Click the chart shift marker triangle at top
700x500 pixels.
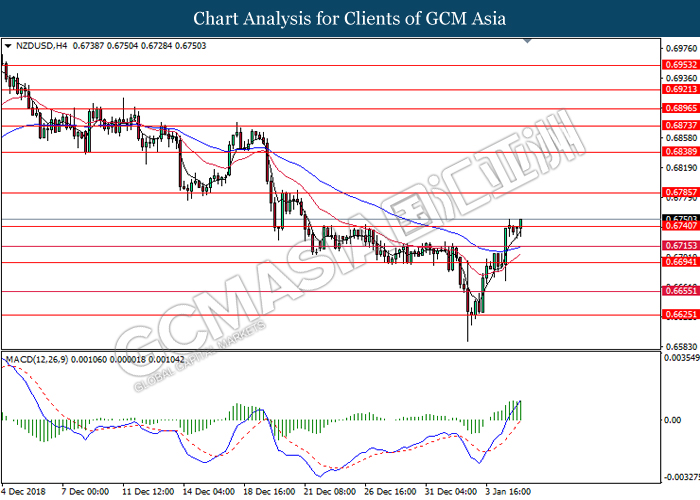[527, 41]
